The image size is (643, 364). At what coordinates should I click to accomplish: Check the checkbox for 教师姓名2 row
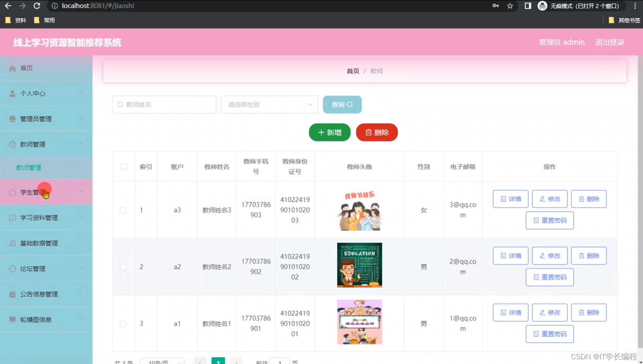(x=123, y=266)
